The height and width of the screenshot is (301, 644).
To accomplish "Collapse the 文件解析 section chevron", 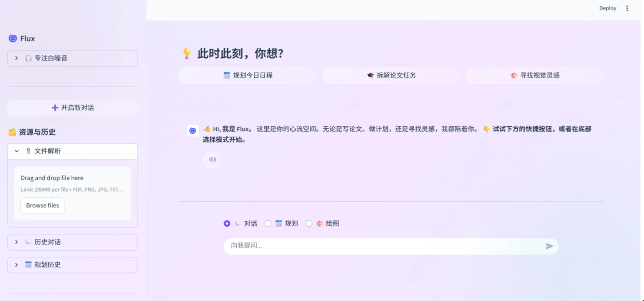I will 16,151.
